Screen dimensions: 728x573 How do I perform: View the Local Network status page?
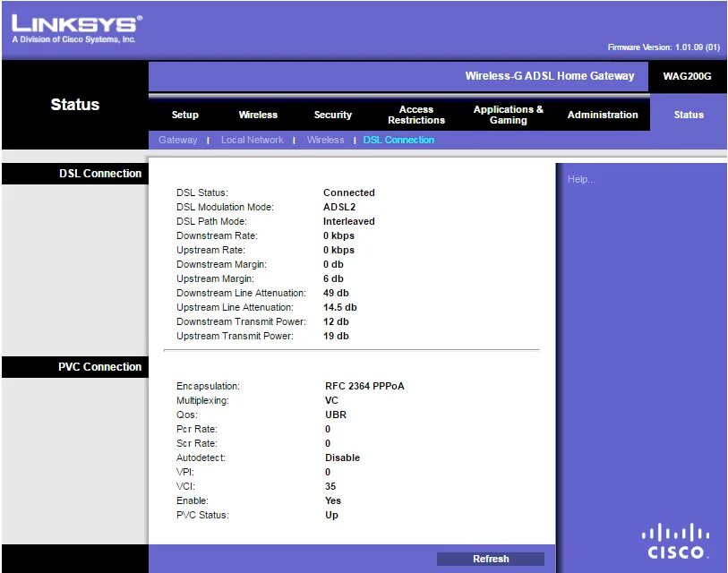(252, 140)
